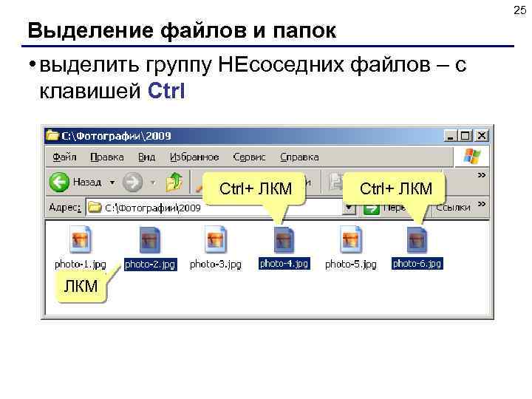532x399 pixels.
Task: Click the green Назад back arrow
Action: pyautogui.click(x=59, y=183)
